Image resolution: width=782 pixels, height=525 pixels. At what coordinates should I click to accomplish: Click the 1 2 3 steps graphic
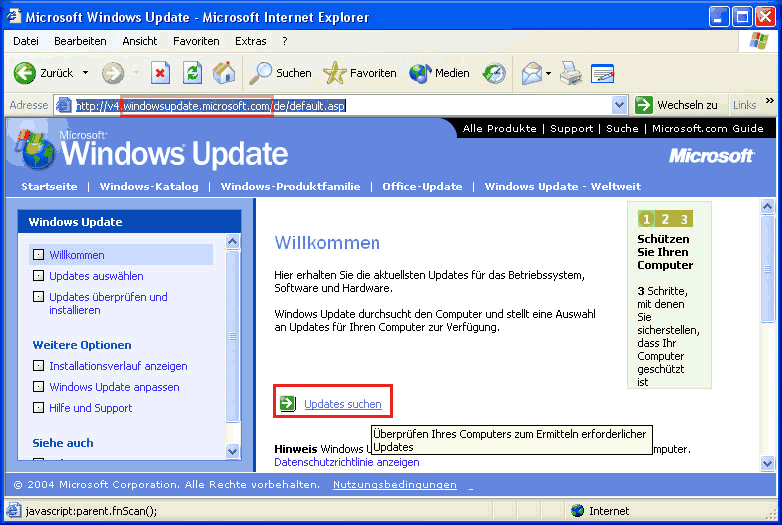665,219
